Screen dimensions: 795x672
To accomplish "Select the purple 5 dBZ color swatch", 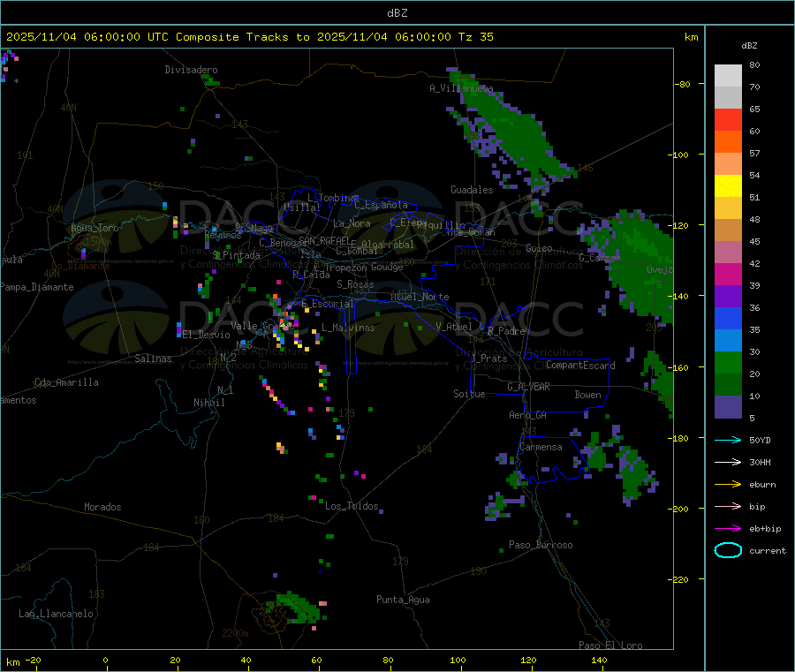I will click(x=728, y=406).
